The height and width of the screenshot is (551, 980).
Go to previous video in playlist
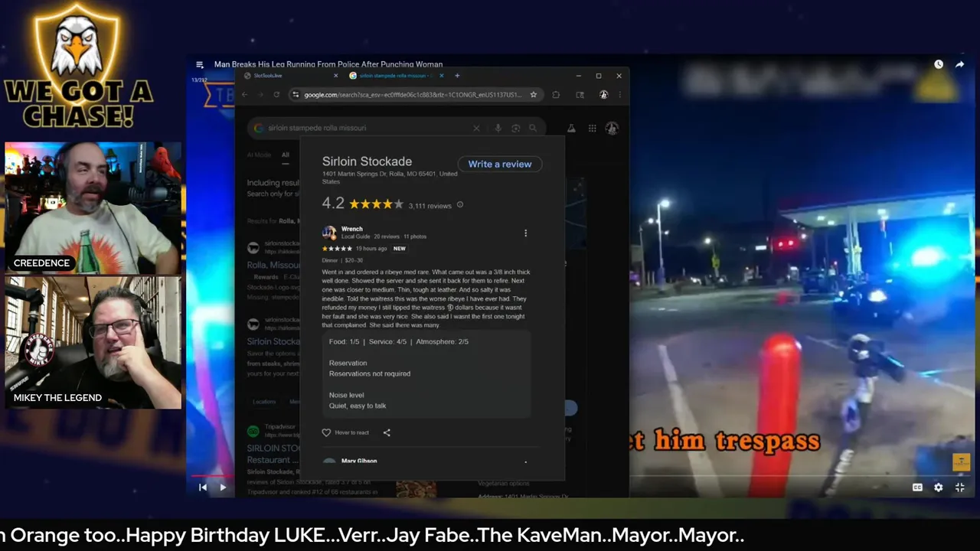[203, 487]
